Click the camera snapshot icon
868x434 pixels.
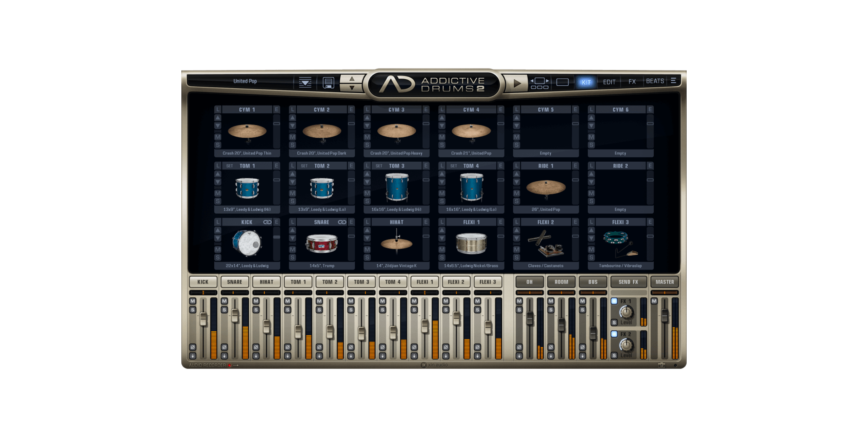click(x=661, y=365)
